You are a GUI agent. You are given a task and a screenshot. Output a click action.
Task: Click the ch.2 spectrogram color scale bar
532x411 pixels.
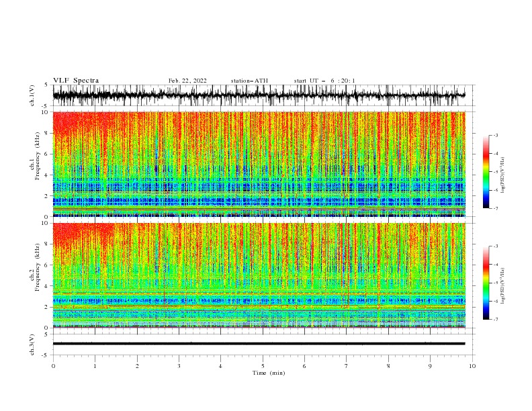(x=486, y=283)
